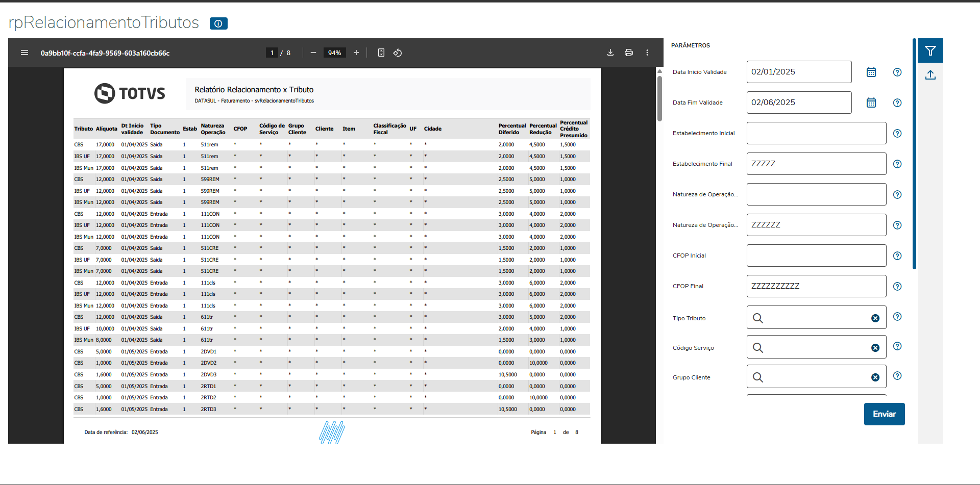
Task: Select the 94% zoom level box
Action: click(x=335, y=53)
